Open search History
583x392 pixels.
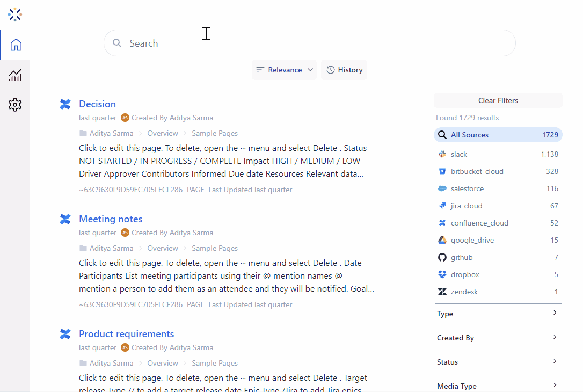344,70
